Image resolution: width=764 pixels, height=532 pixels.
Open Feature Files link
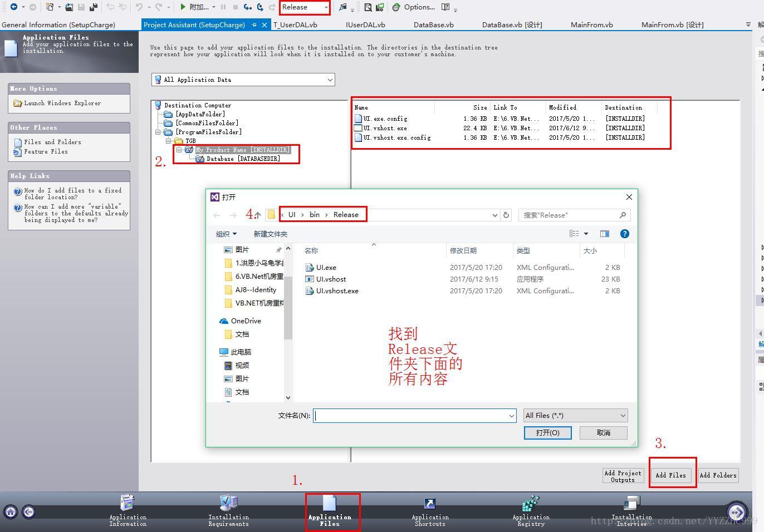pyautogui.click(x=46, y=151)
